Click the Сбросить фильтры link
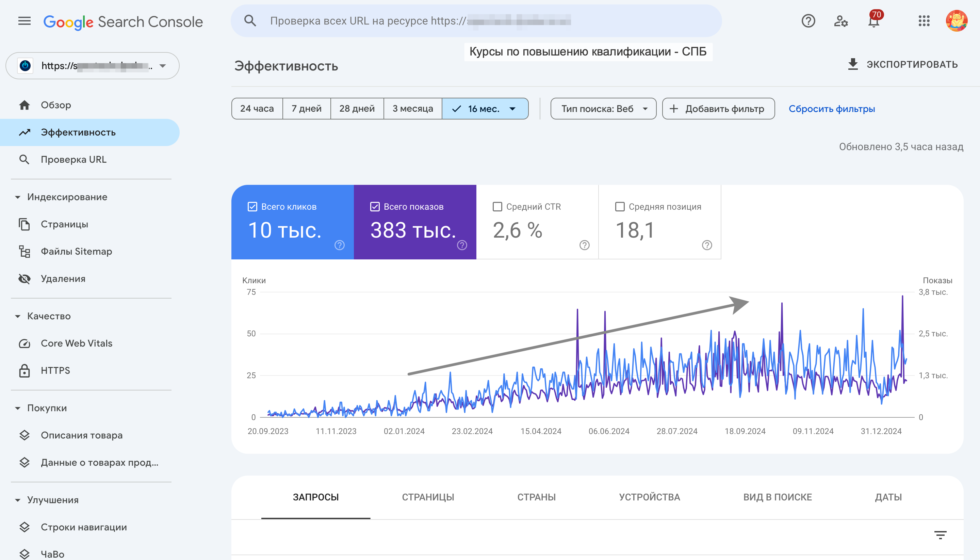The height and width of the screenshot is (560, 980). (x=832, y=109)
